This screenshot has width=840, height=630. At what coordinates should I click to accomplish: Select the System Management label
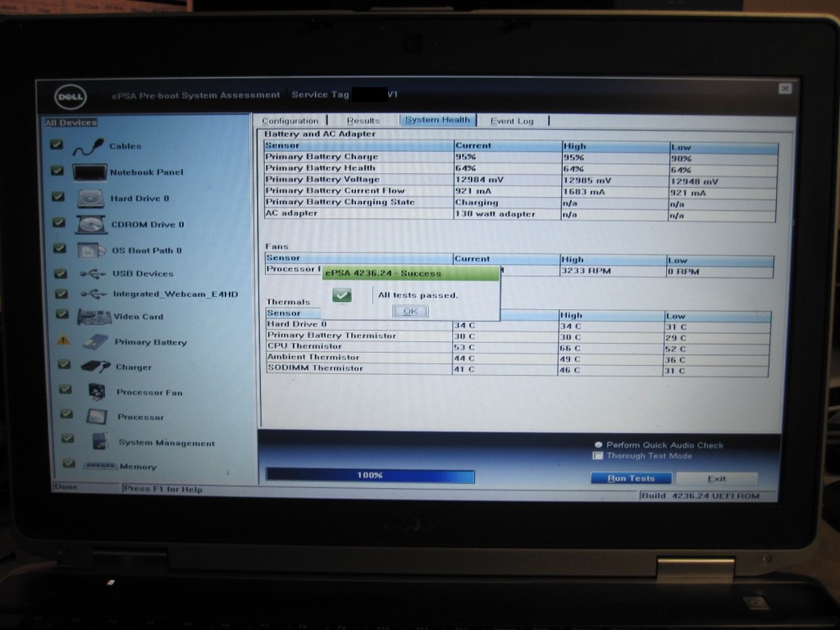tap(167, 443)
